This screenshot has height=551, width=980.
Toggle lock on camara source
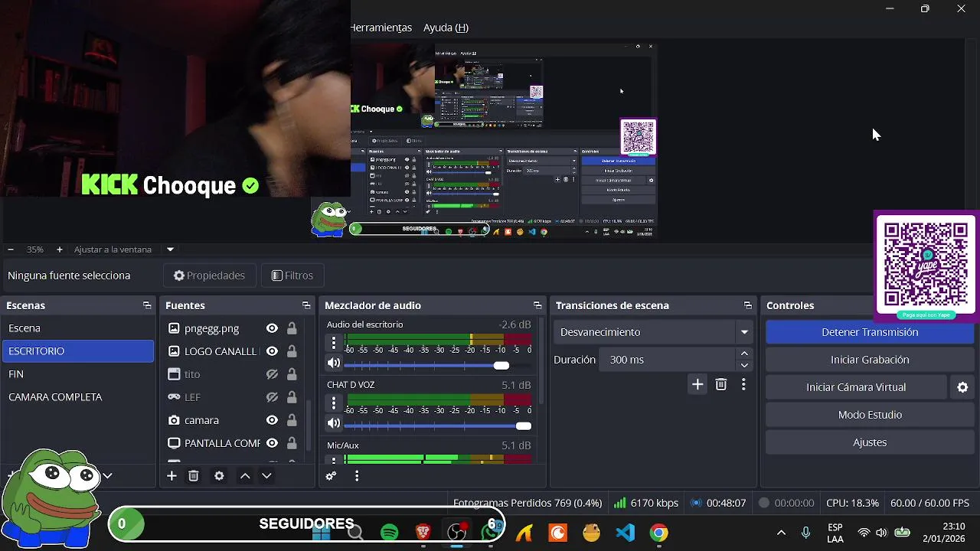(x=292, y=420)
